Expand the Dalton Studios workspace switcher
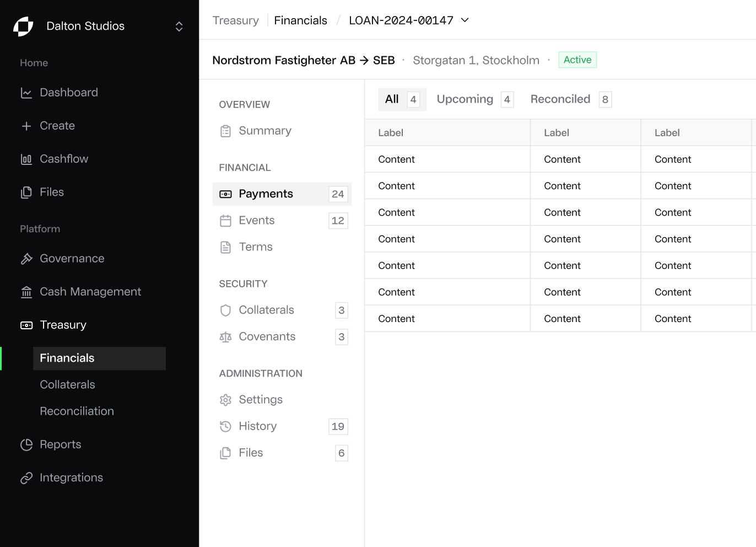The image size is (756, 547). pos(179,26)
